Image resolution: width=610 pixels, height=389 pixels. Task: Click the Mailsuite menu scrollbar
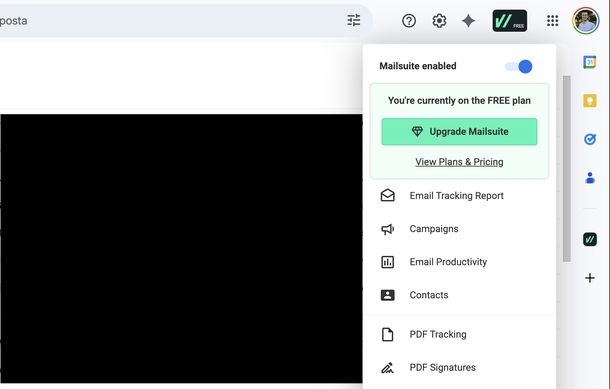[567, 168]
